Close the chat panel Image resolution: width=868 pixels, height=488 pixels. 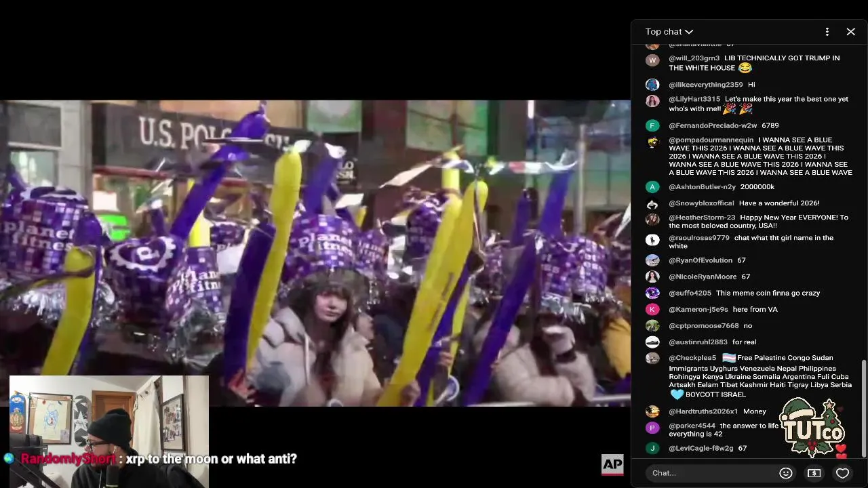pos(850,32)
